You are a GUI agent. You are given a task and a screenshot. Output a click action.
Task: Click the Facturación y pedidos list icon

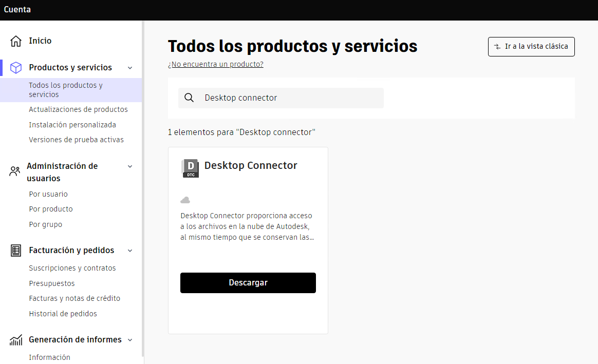(15, 251)
